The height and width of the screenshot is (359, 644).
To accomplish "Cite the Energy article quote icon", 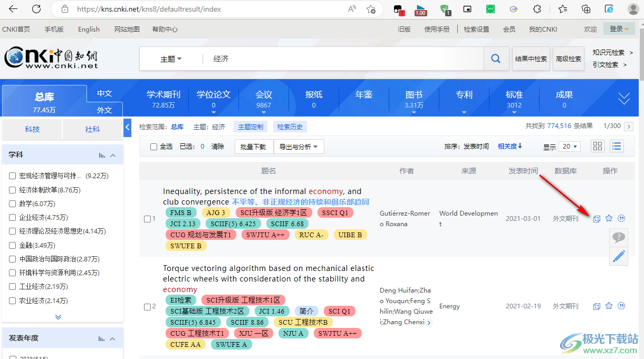I will pyautogui.click(x=621, y=306).
